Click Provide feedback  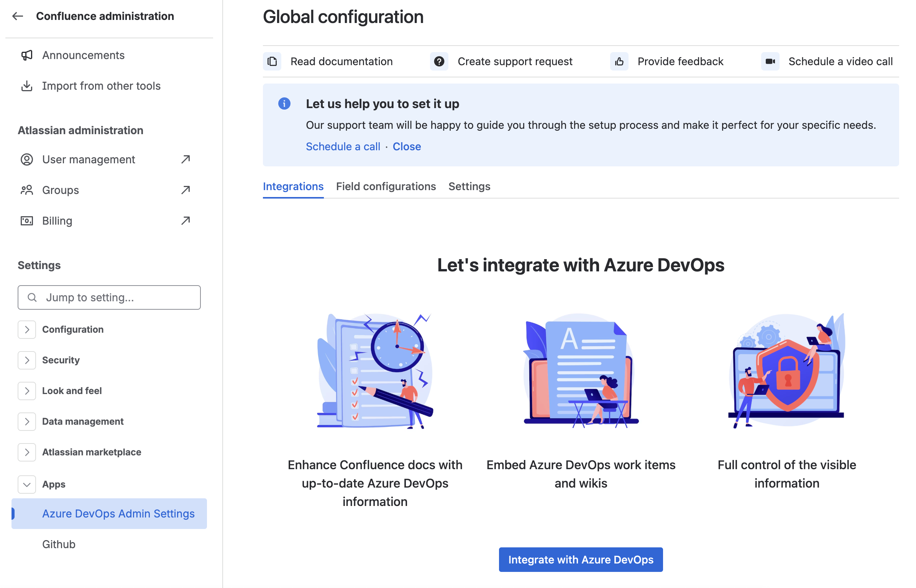click(x=681, y=61)
